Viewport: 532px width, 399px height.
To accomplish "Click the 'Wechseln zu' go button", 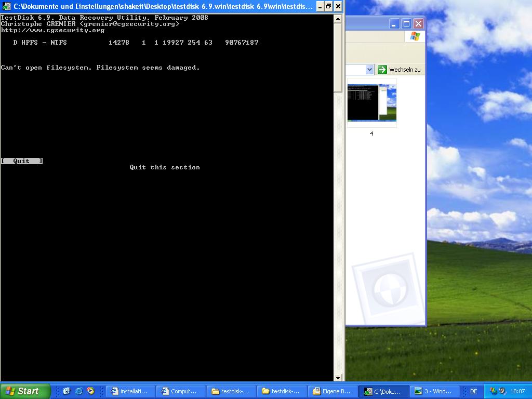I will point(400,70).
